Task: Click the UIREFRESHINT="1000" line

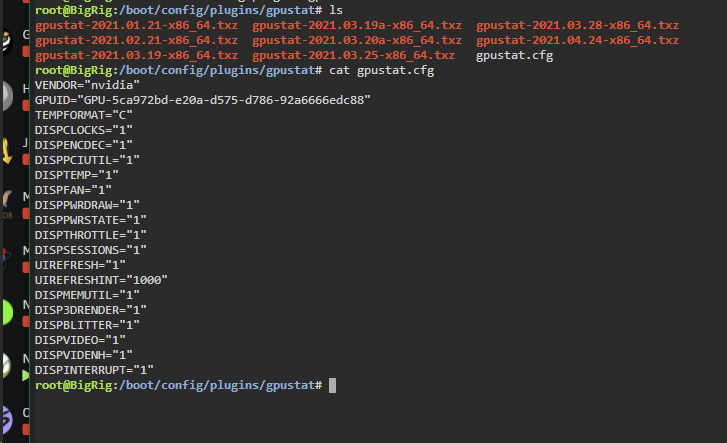Action: pyautogui.click(x=101, y=280)
